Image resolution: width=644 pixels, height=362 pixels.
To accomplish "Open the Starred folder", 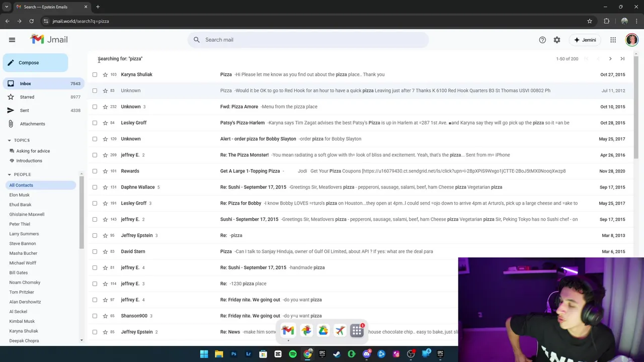I will 42,97.
